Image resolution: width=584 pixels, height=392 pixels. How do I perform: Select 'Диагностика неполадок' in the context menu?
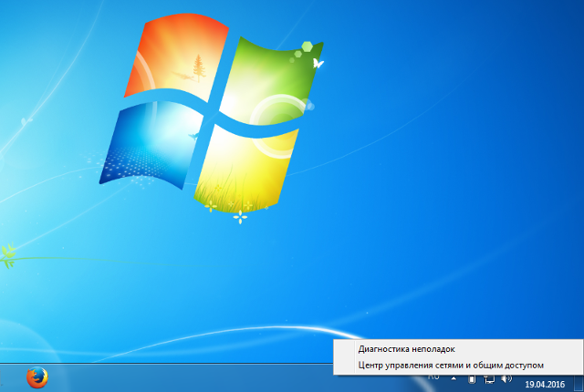point(458,349)
